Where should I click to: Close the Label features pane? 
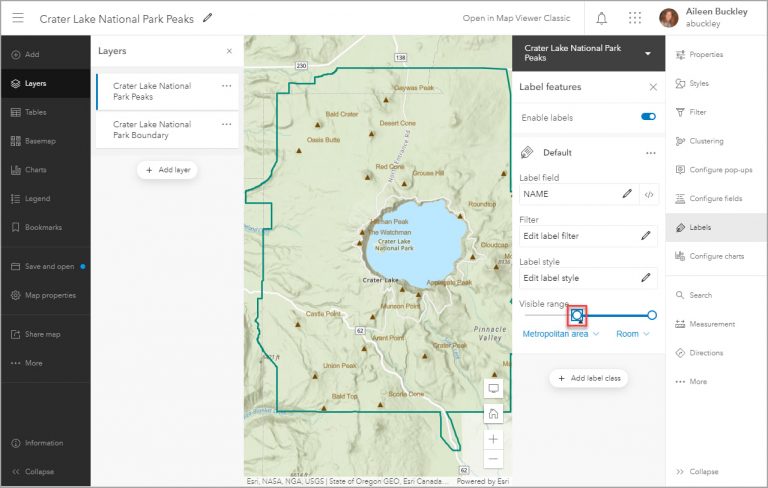pyautogui.click(x=653, y=87)
